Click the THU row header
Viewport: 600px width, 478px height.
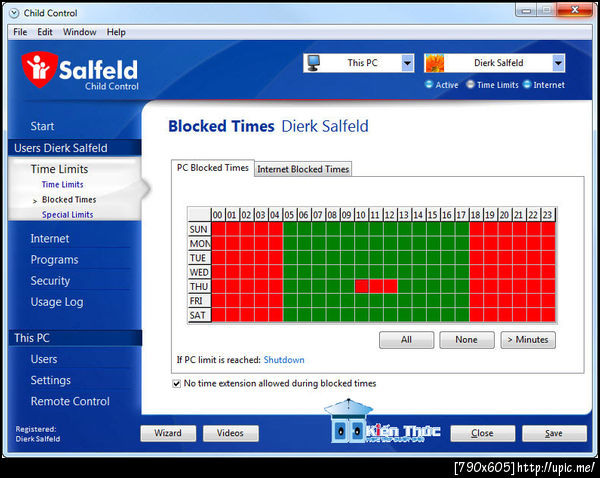tap(199, 287)
